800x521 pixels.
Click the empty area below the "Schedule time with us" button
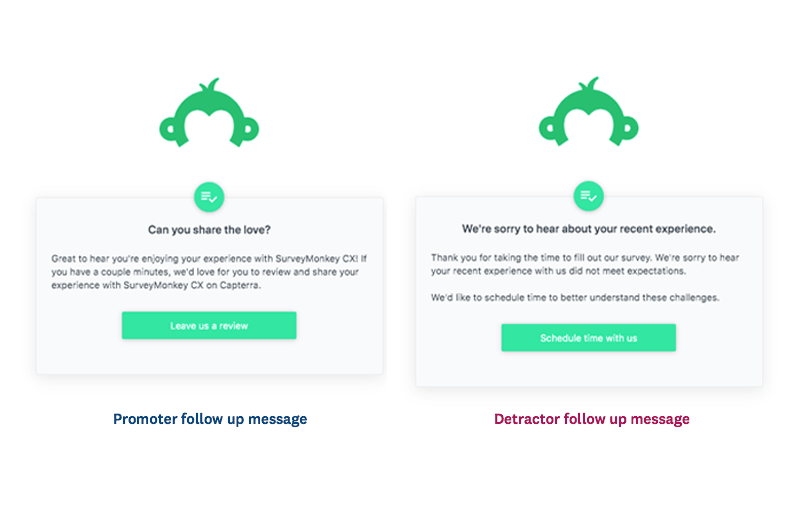pyautogui.click(x=588, y=369)
